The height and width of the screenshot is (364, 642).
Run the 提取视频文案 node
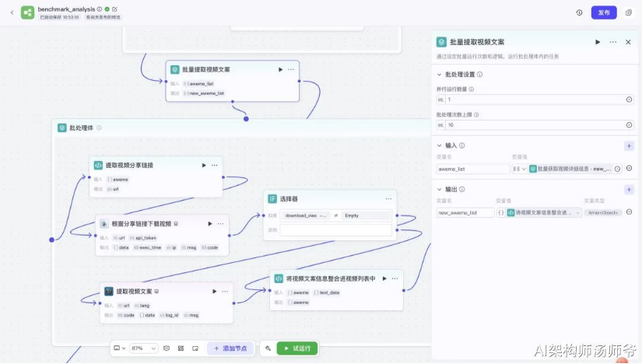coord(215,292)
